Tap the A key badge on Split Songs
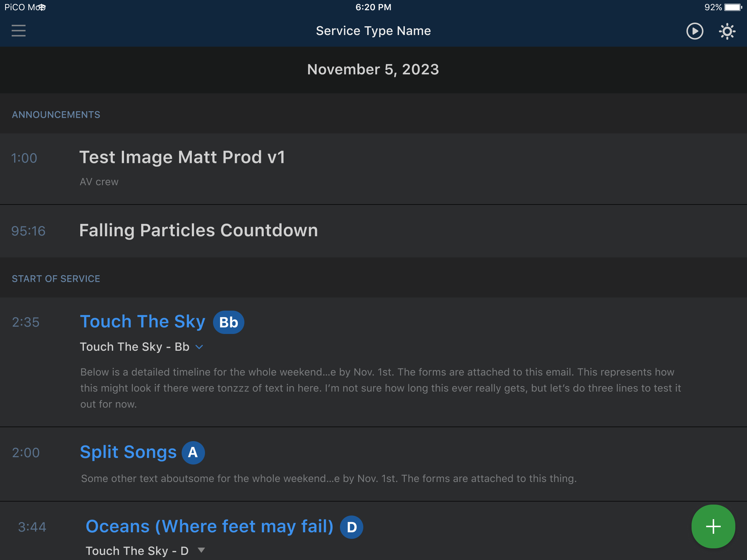Viewport: 747px width, 560px height. [x=193, y=452]
